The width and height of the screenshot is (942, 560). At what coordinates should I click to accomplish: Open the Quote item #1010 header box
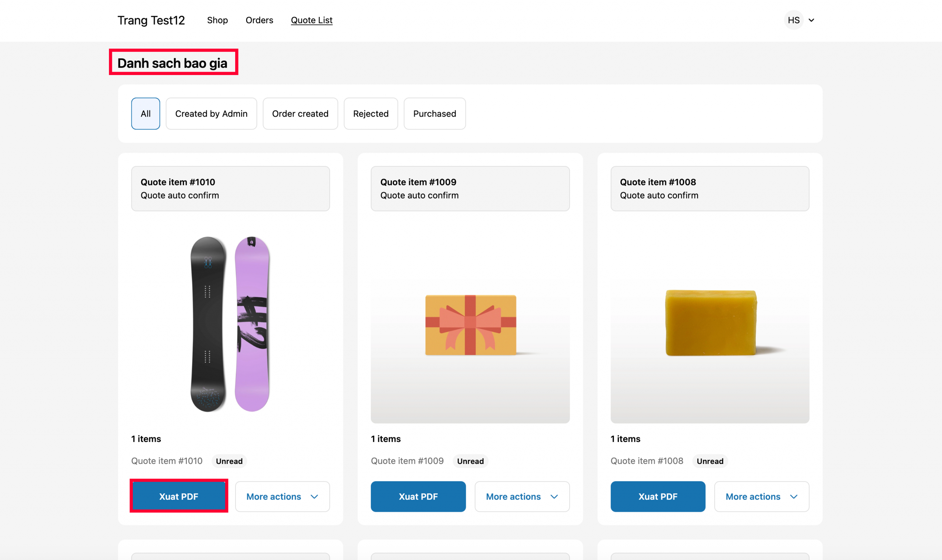[x=231, y=188]
